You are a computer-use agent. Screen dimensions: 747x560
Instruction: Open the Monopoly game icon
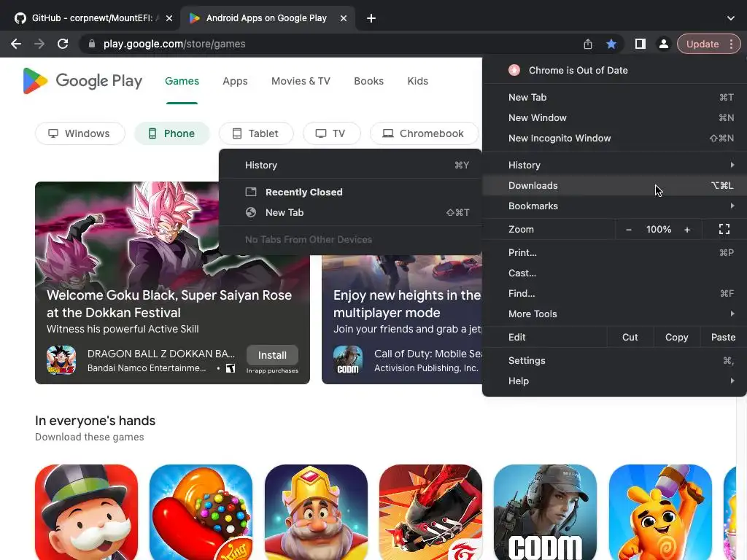86,513
